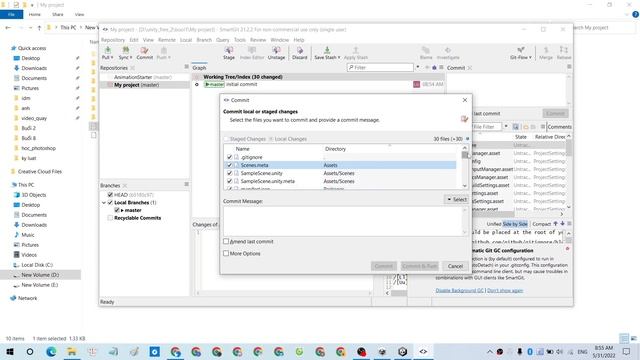640x360 pixels.
Task: Click the next change down arrow in diff view
Action: tap(562, 224)
